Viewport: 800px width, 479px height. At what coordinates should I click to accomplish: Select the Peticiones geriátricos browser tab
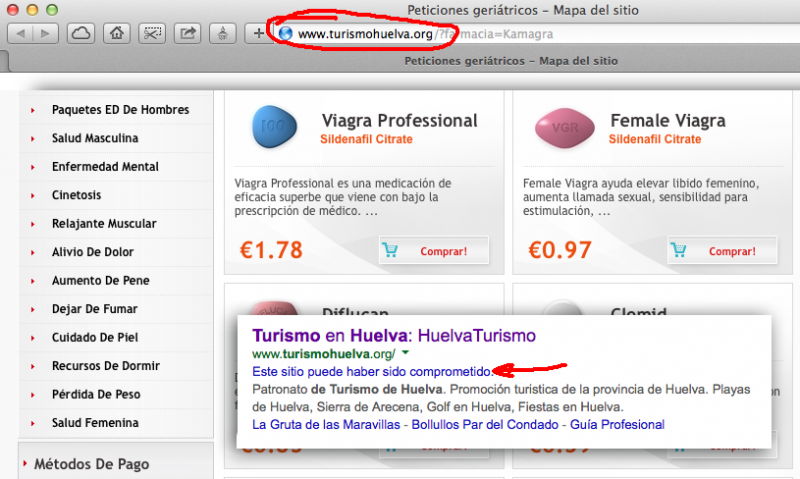click(x=511, y=61)
